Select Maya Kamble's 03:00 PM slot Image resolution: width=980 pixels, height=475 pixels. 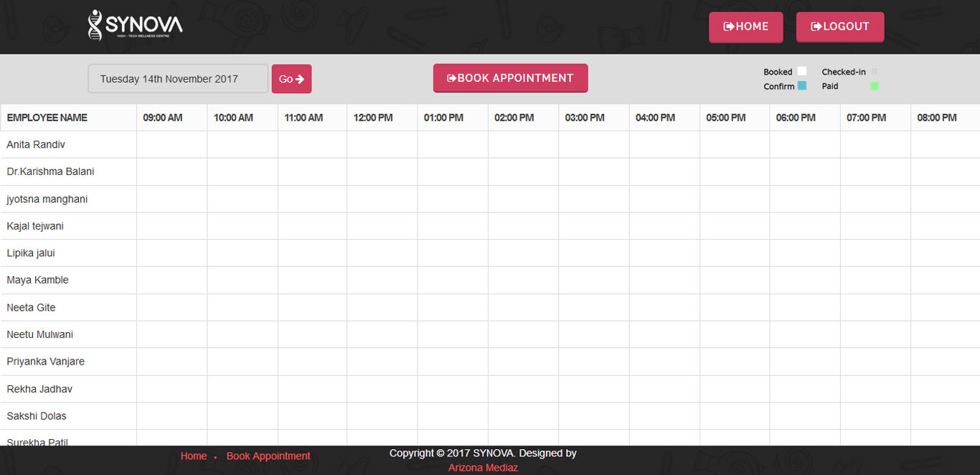[x=593, y=281]
